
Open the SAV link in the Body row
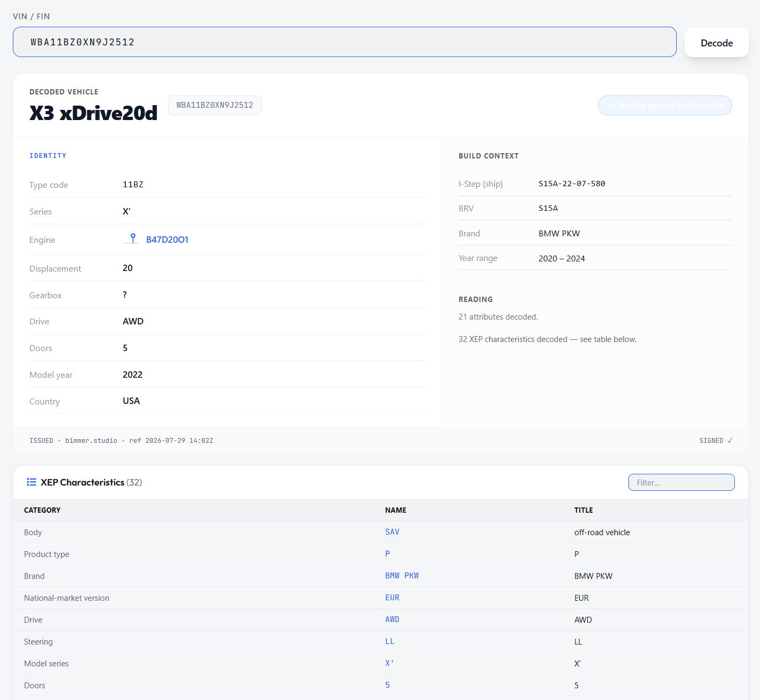tap(393, 532)
